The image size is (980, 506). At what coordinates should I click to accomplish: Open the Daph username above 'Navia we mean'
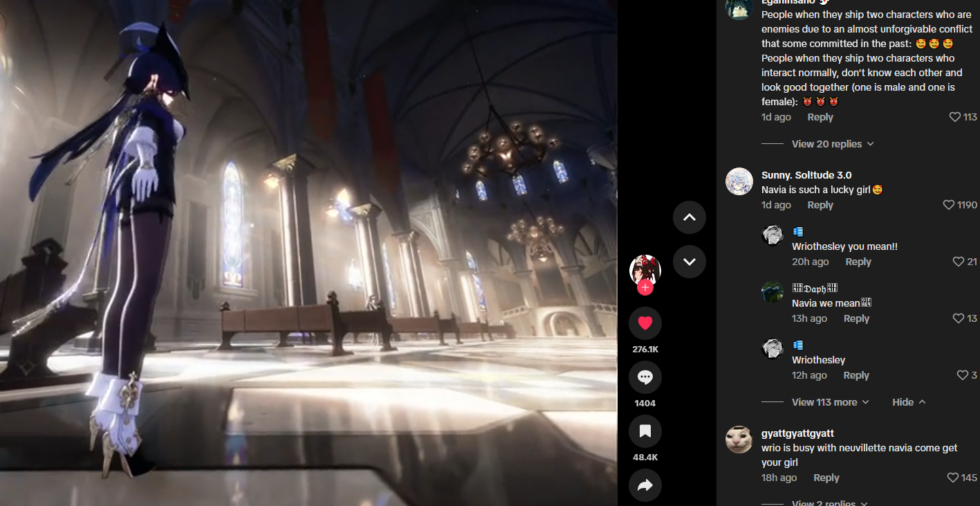pyautogui.click(x=815, y=288)
